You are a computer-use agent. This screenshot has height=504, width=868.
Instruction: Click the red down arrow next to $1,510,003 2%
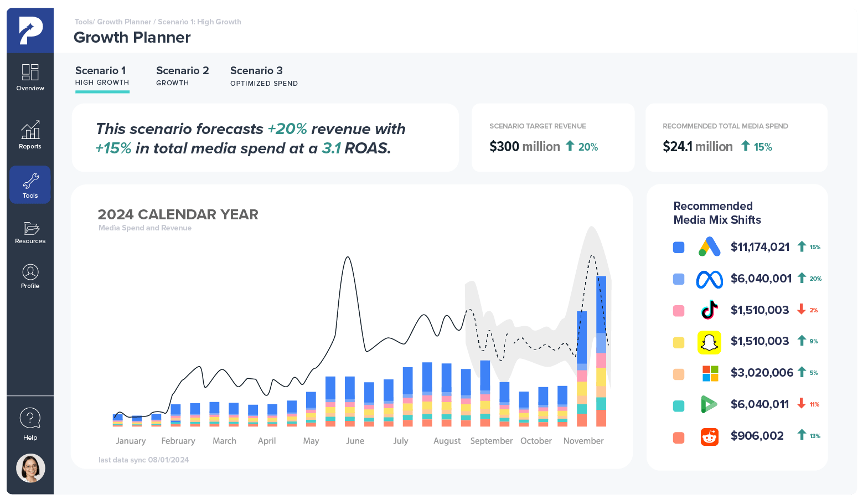(801, 310)
